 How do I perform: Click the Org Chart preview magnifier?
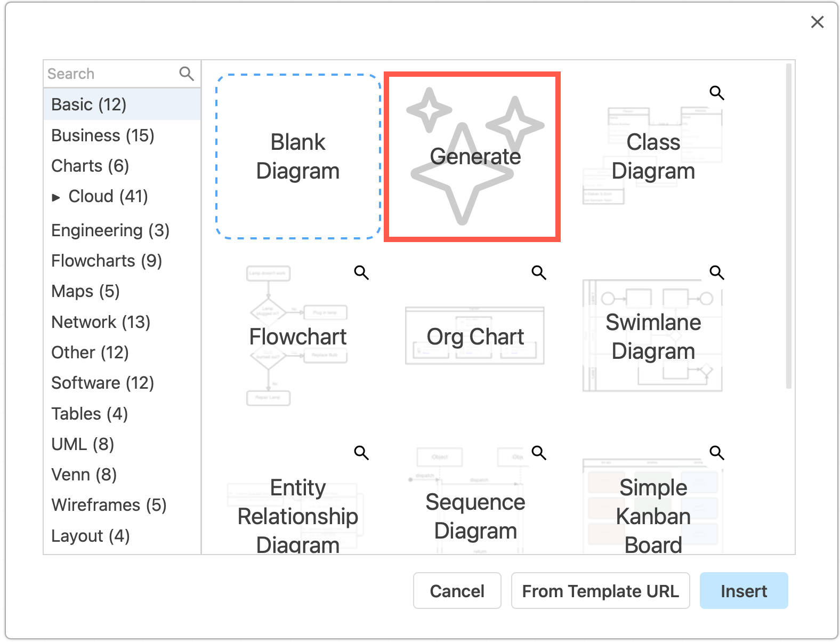point(539,272)
